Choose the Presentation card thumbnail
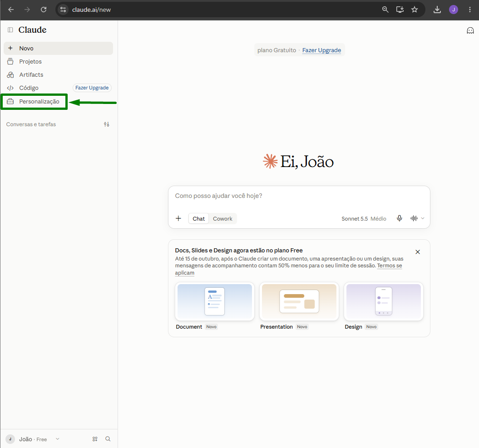This screenshot has width=479, height=448. coord(299,301)
